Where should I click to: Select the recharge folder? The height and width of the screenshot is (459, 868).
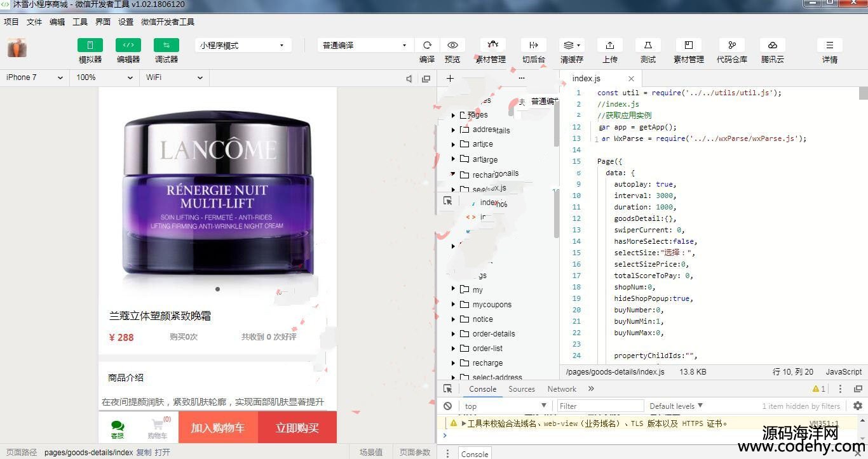487,363
